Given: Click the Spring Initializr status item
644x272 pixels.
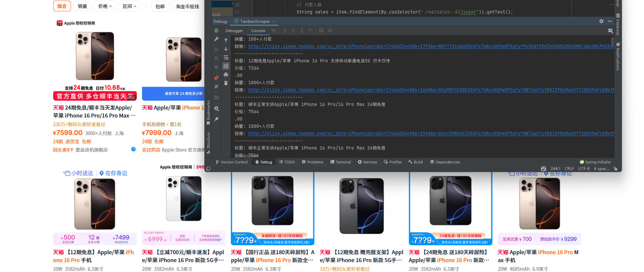Looking at the screenshot, I should click(x=595, y=162).
